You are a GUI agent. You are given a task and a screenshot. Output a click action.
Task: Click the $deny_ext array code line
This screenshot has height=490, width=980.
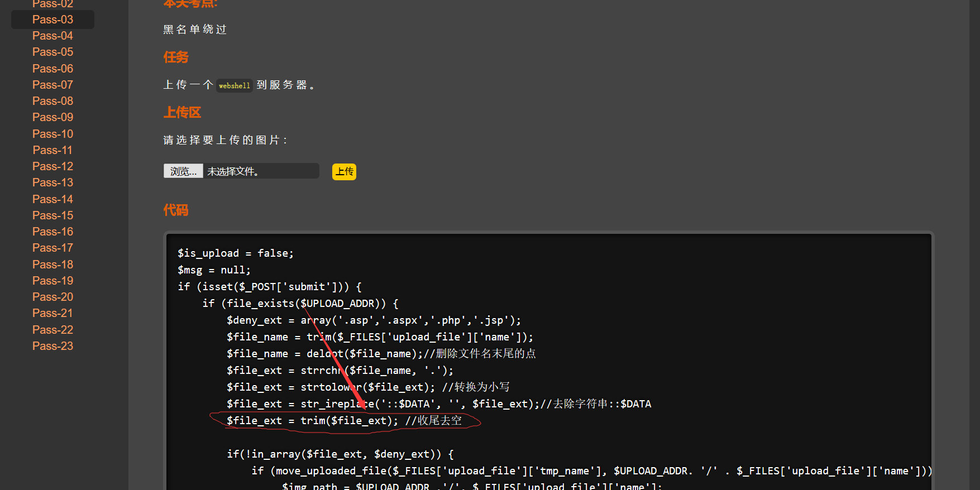[374, 320]
